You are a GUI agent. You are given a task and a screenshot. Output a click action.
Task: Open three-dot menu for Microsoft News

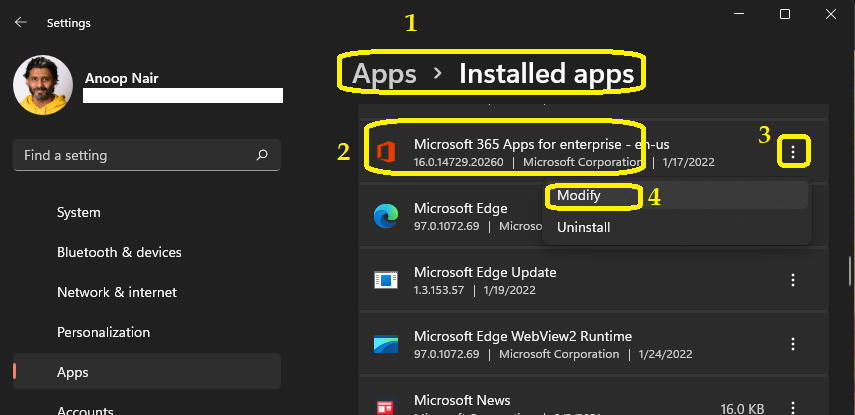(x=793, y=407)
